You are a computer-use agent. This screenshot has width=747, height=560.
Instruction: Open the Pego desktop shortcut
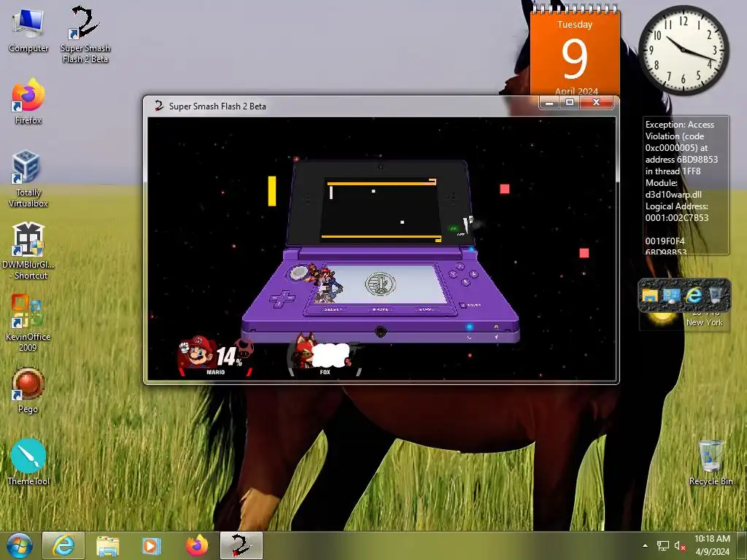tap(28, 390)
